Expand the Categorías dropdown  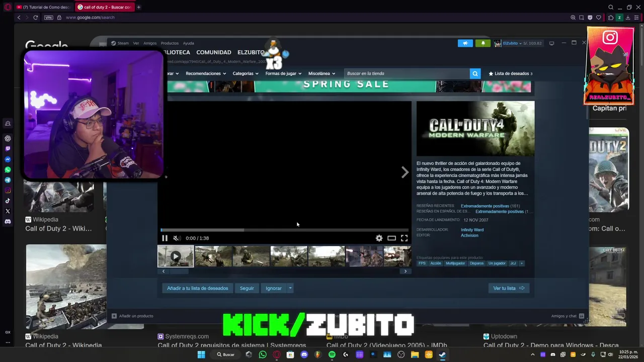[246, 73]
